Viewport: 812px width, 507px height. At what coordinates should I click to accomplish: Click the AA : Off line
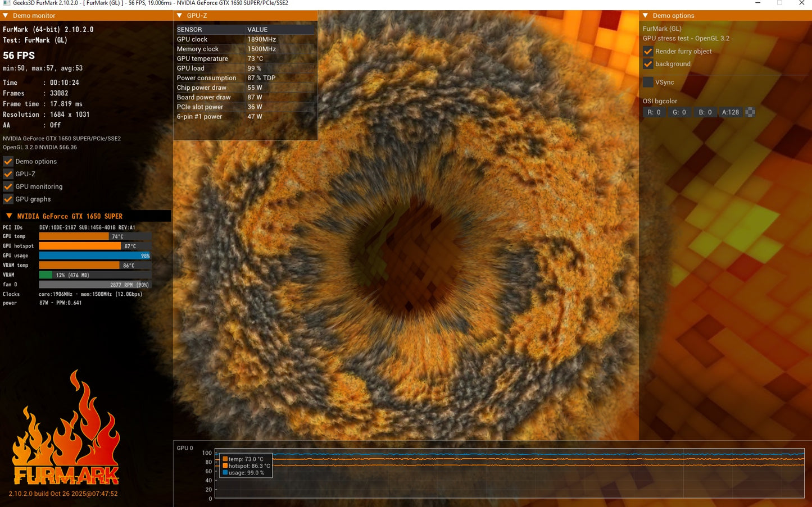(32, 125)
